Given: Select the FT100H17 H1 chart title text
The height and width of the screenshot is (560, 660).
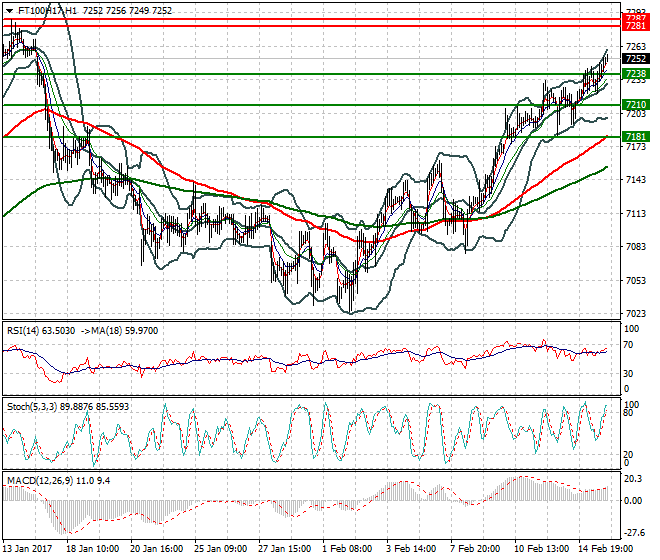Looking at the screenshot, I should [48, 11].
